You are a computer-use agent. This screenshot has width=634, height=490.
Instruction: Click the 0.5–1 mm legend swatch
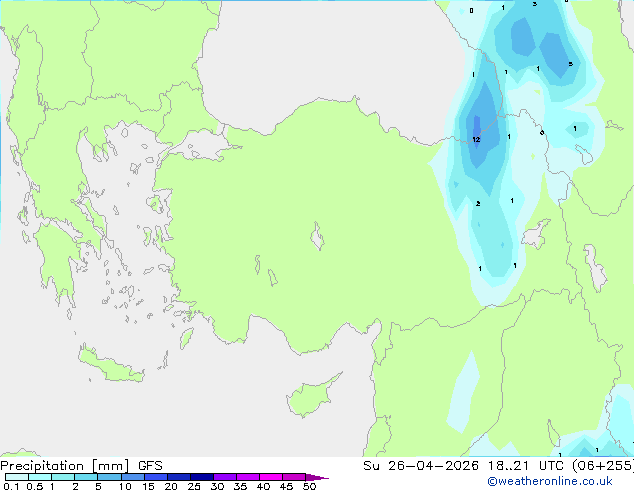40,477
